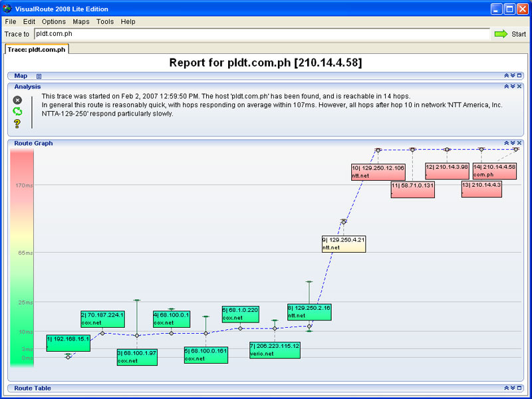Close the Route Graph panel
Screen dimensions: 532x399
519,143
